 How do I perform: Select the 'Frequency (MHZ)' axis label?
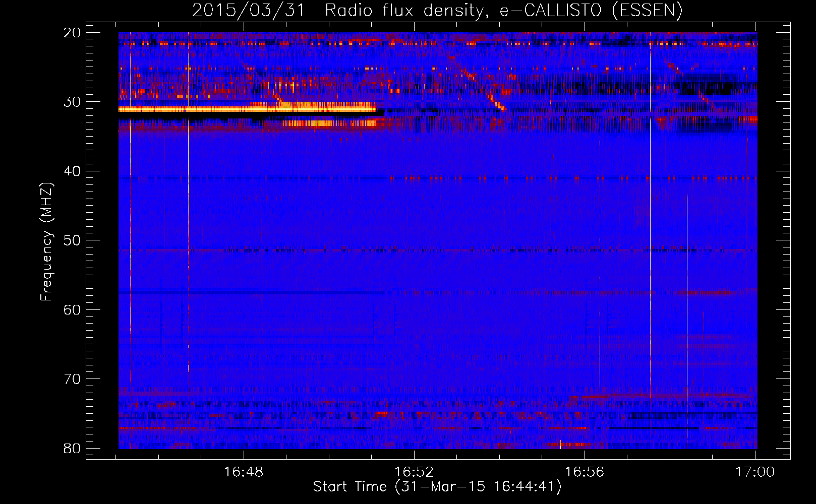click(x=46, y=242)
